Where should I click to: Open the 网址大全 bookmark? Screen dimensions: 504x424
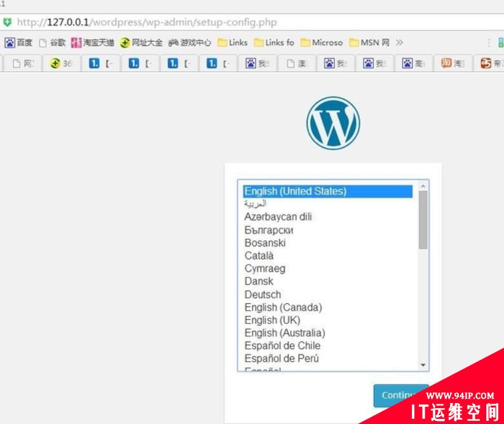pyautogui.click(x=141, y=43)
